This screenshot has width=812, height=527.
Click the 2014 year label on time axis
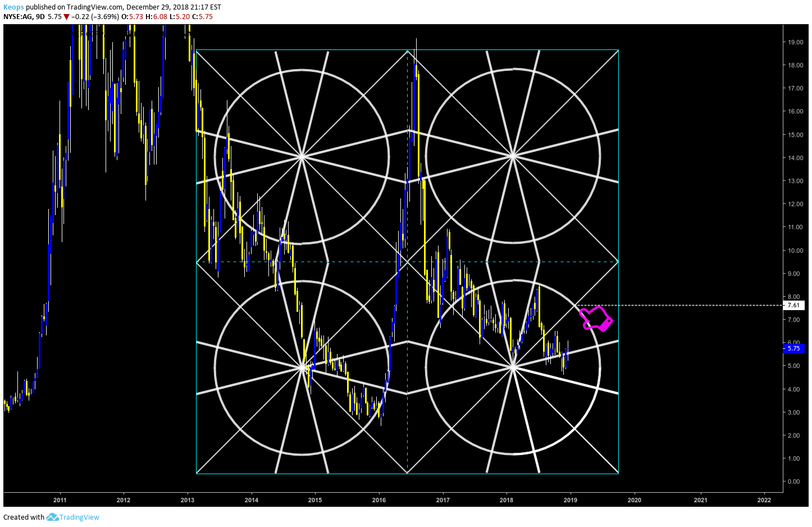[x=252, y=500]
